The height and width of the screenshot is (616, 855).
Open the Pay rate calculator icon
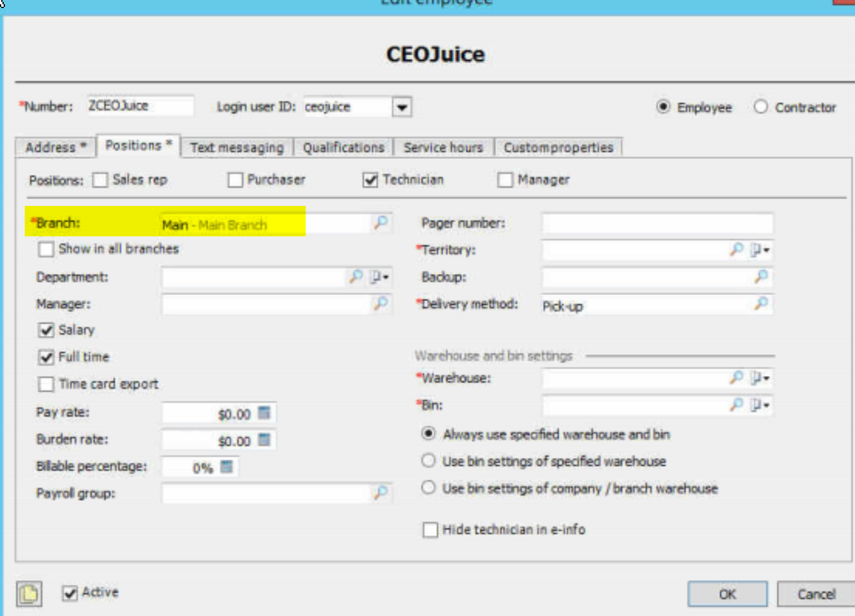click(x=264, y=413)
